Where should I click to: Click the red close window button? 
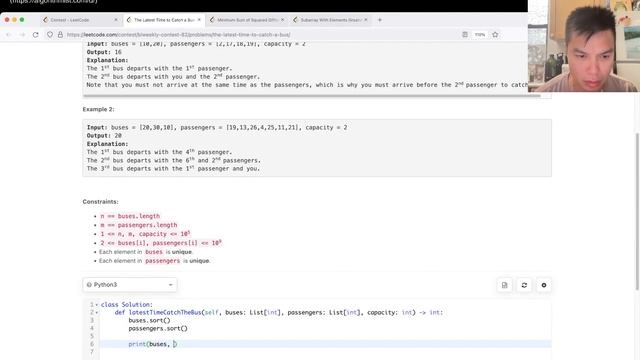pyautogui.click(x=7, y=20)
